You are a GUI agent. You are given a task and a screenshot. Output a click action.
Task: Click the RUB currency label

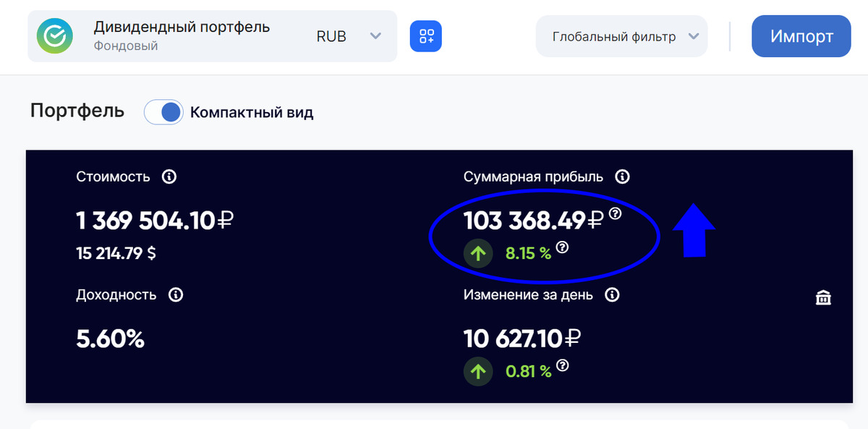(x=331, y=36)
